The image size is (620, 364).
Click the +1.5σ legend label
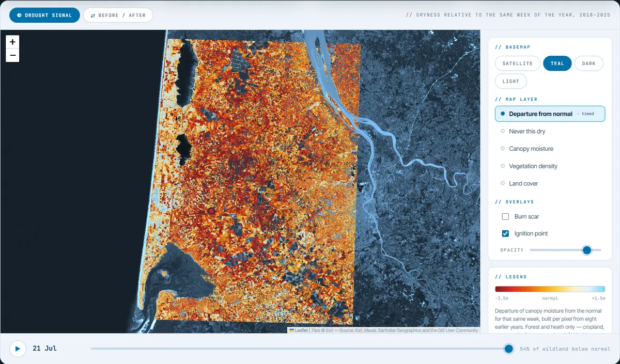[x=598, y=298]
